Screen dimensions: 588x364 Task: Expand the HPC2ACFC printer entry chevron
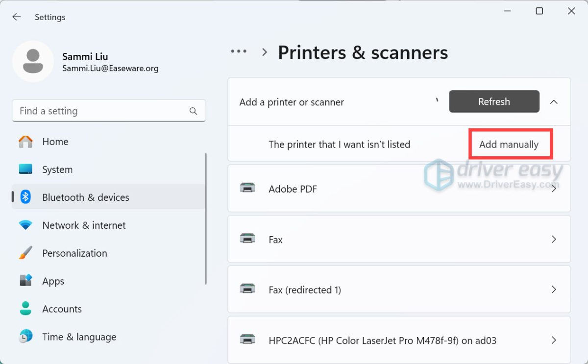pos(554,340)
